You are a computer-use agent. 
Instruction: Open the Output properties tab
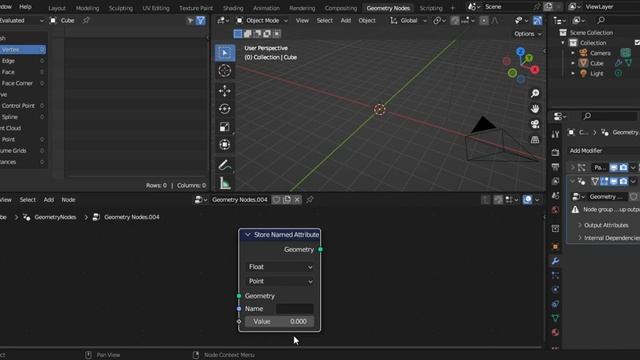[555, 167]
